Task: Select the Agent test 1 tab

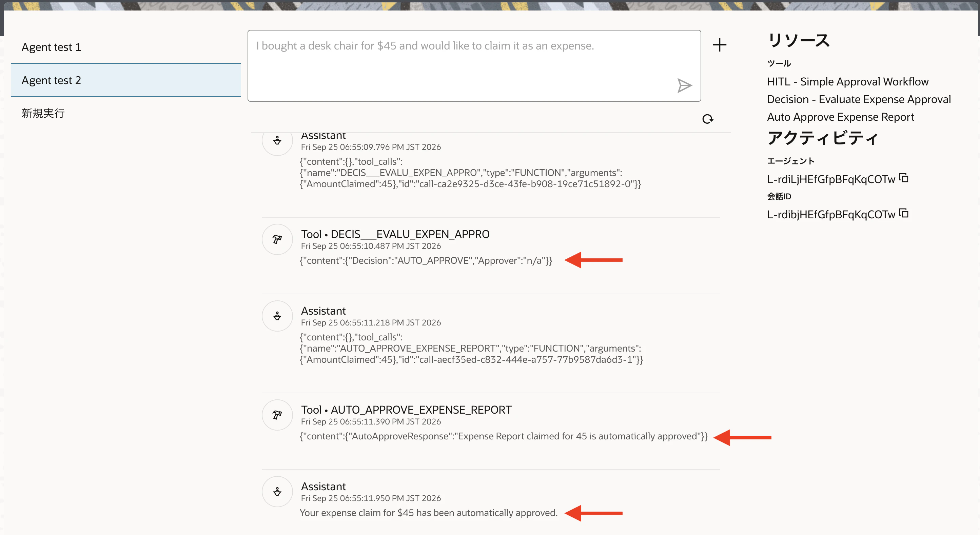Action: [125, 47]
